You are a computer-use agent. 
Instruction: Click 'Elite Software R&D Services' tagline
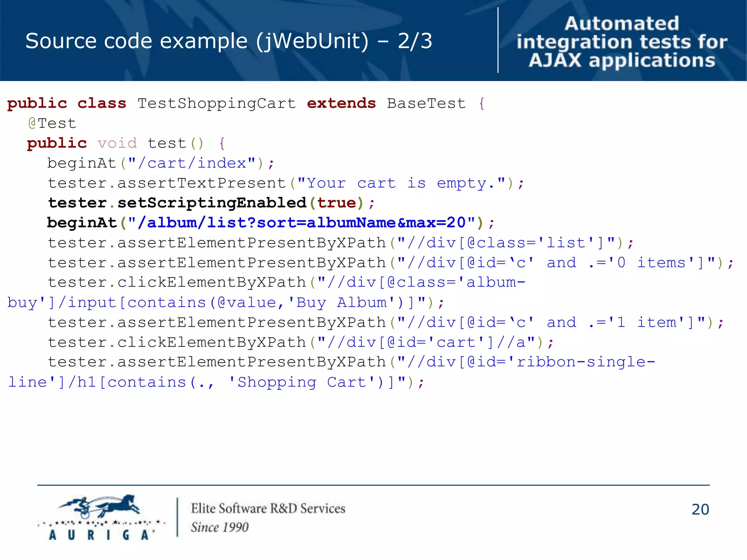pyautogui.click(x=268, y=509)
